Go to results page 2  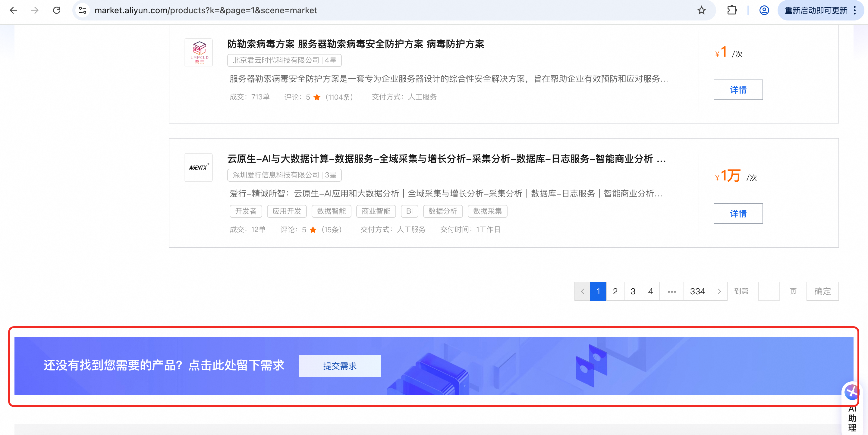coord(615,291)
